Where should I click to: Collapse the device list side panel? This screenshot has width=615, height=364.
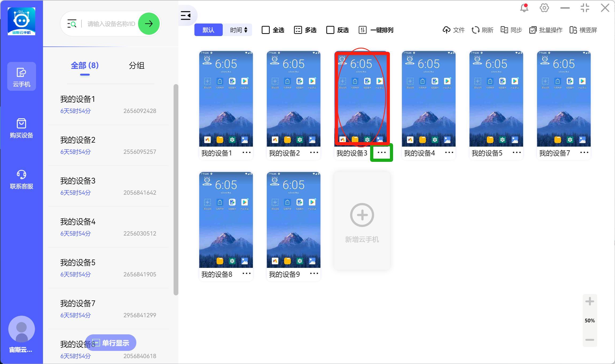click(x=186, y=15)
